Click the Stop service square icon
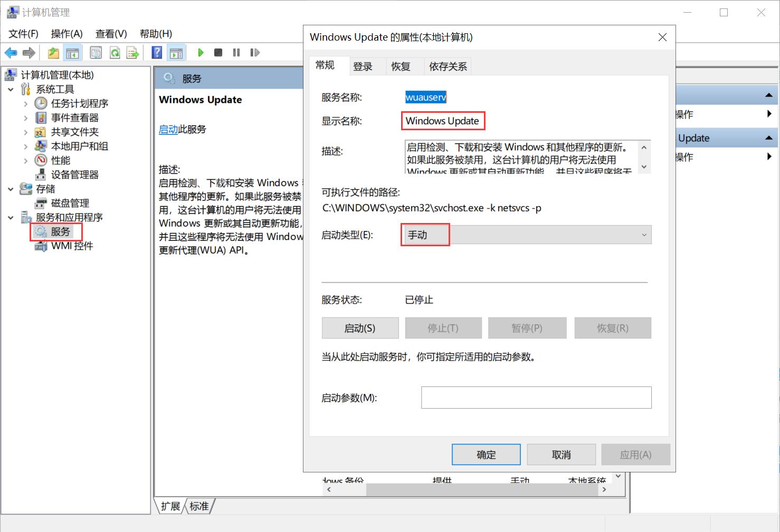 (218, 52)
